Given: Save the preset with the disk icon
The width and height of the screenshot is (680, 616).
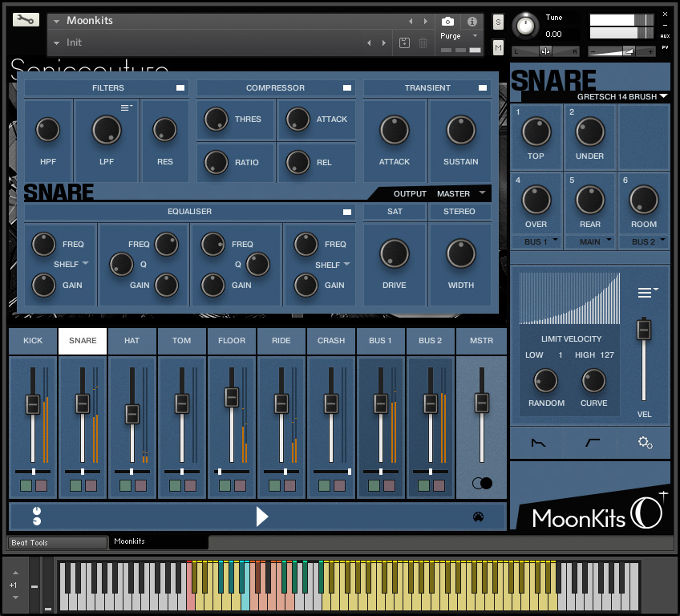Looking at the screenshot, I should [x=404, y=43].
